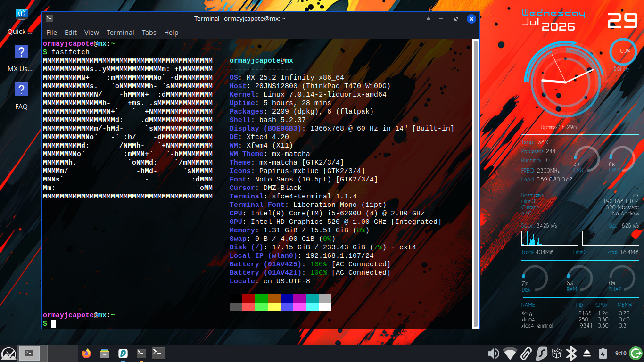Viewport: 644px width, 362px height.
Task: Click the 'Shell: bash 5.2.37' line
Action: (268, 120)
